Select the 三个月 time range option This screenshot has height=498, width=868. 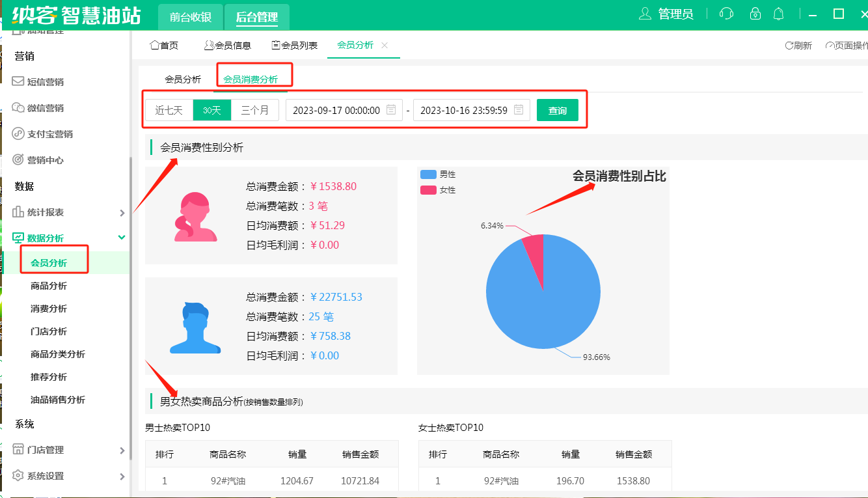(x=255, y=110)
